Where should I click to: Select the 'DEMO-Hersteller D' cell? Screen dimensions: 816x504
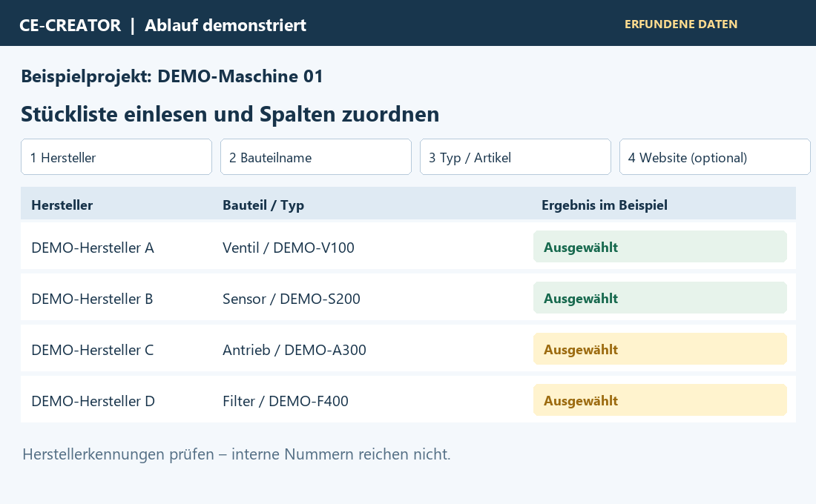coord(93,401)
